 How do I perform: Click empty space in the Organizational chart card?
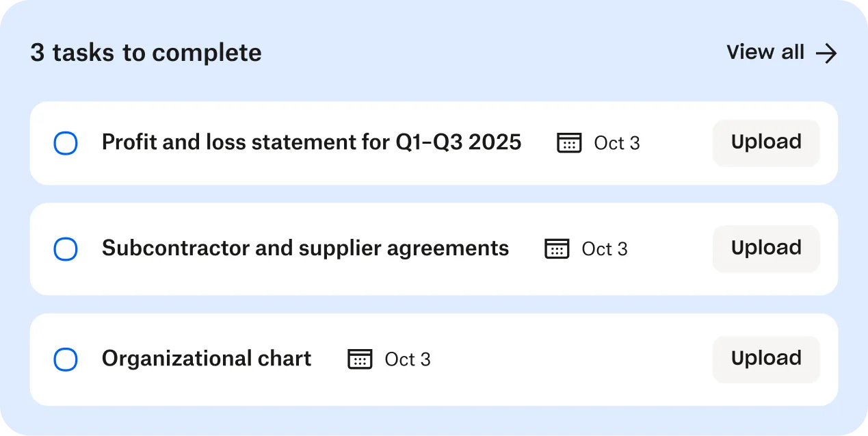point(568,360)
